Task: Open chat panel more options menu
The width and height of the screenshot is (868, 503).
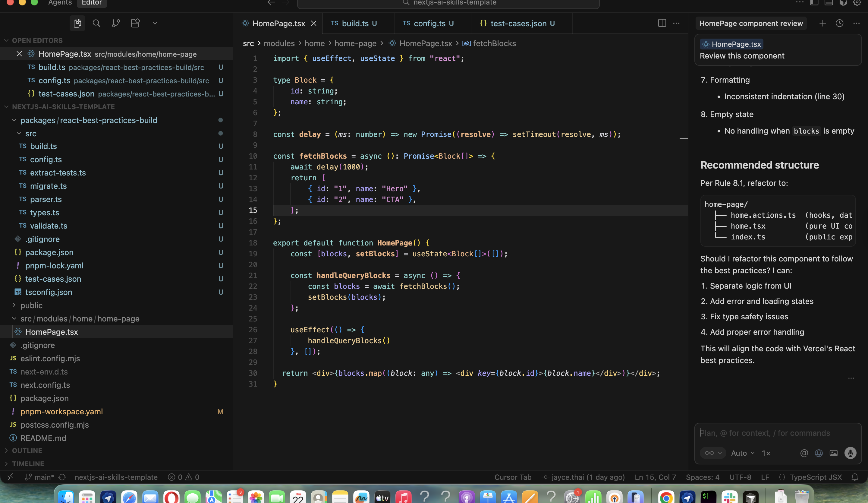Action: tap(857, 23)
